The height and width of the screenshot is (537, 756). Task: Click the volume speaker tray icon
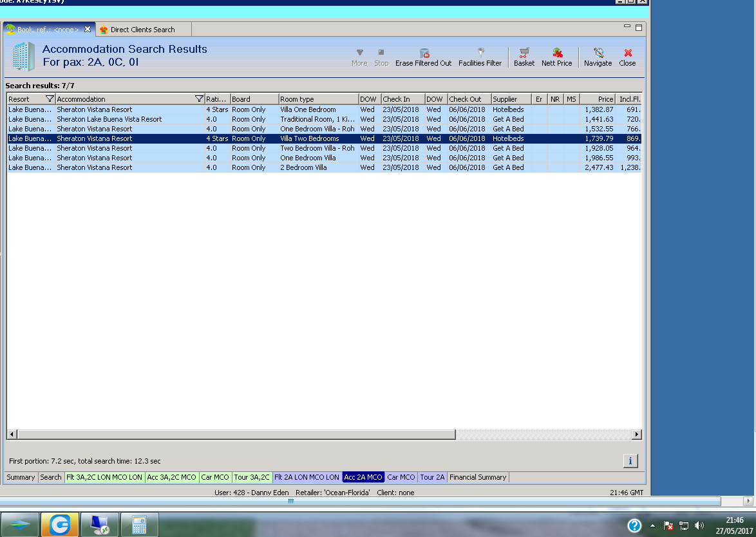[699, 525]
